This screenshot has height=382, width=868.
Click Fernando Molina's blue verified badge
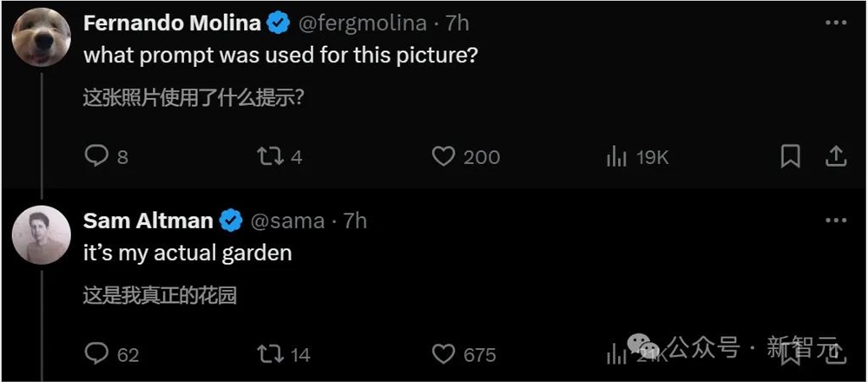point(278,23)
